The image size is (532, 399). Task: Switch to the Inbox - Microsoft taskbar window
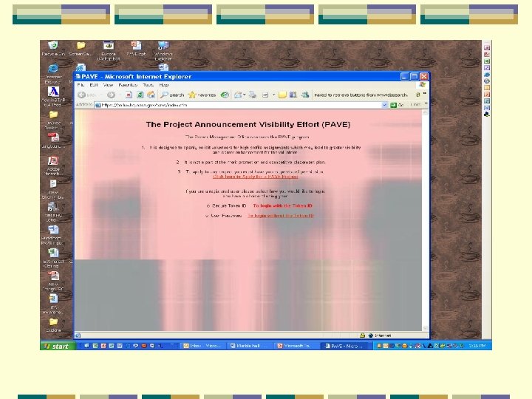202,346
